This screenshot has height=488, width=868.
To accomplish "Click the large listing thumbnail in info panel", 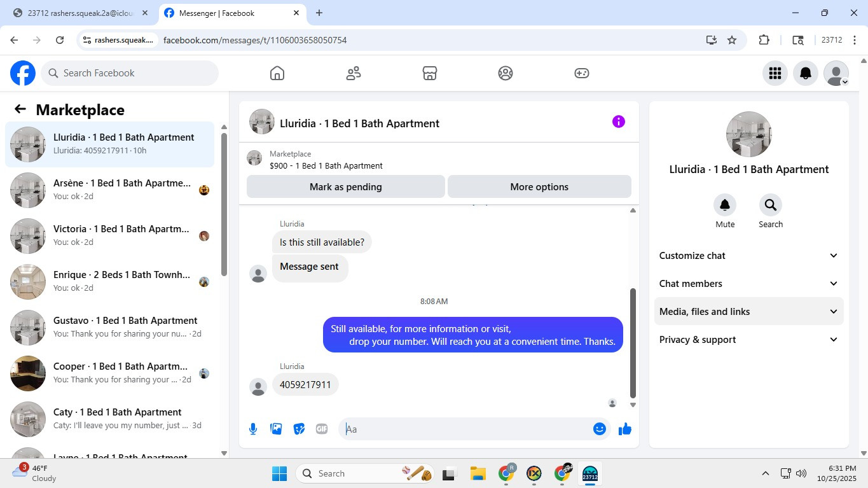I will pyautogui.click(x=749, y=134).
